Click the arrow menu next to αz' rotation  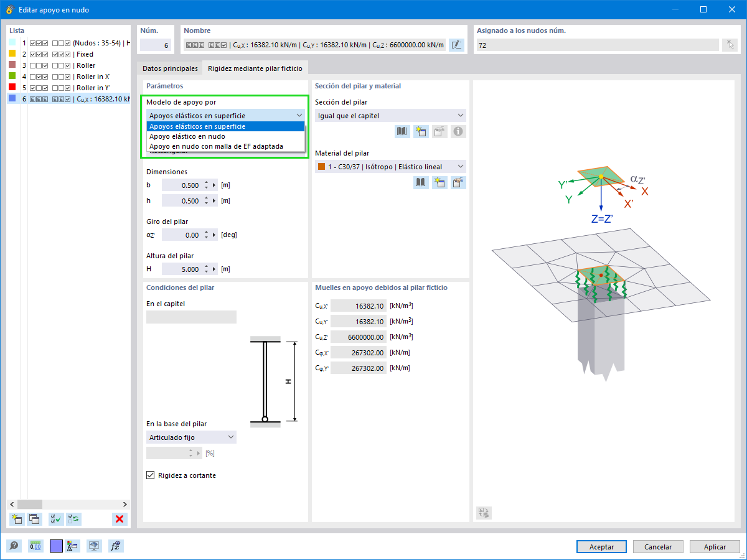[x=215, y=235]
